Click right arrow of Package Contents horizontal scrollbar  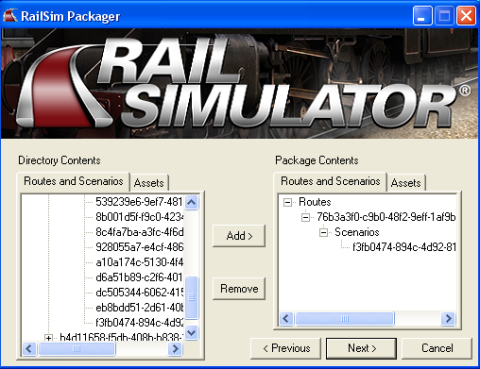pos(448,318)
